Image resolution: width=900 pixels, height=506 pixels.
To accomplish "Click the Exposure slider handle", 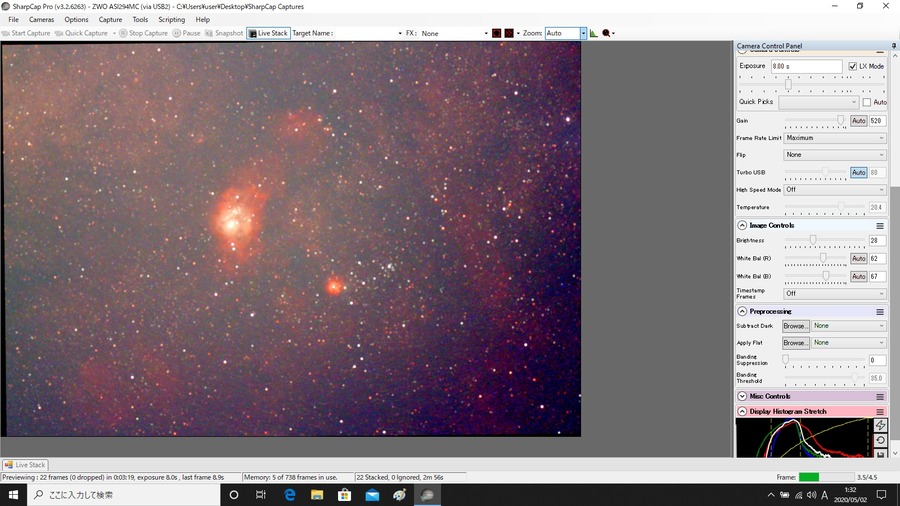I will pos(788,84).
